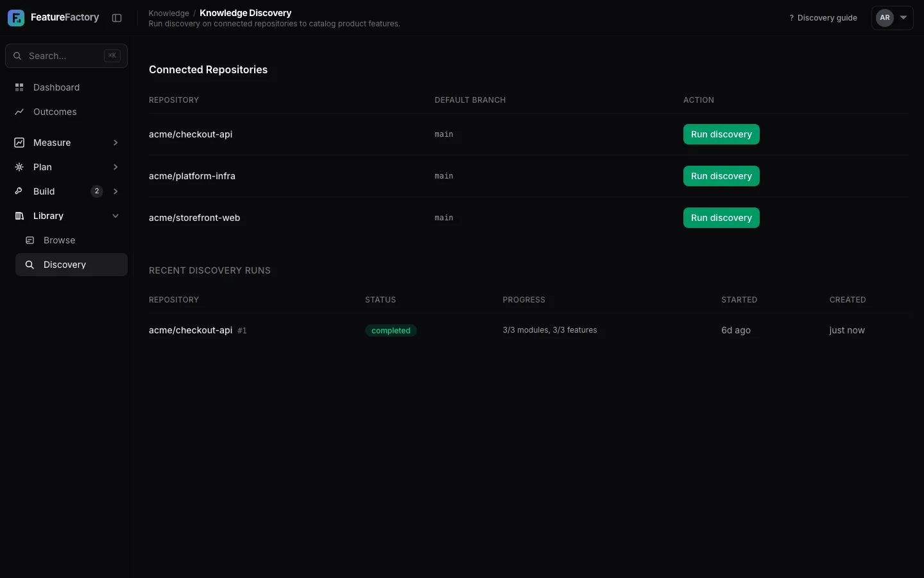Click the ⌘K shortcut hint
This screenshot has height=578, width=924.
point(112,56)
